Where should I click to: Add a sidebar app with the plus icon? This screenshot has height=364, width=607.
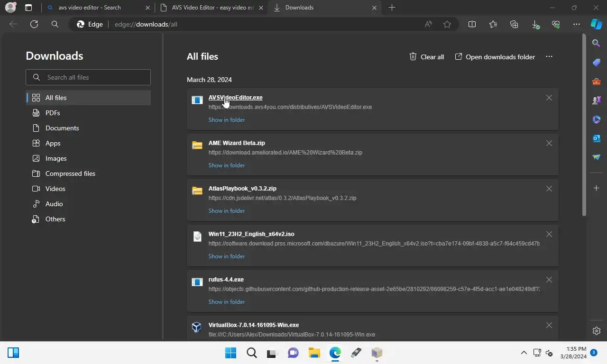pyautogui.click(x=597, y=188)
